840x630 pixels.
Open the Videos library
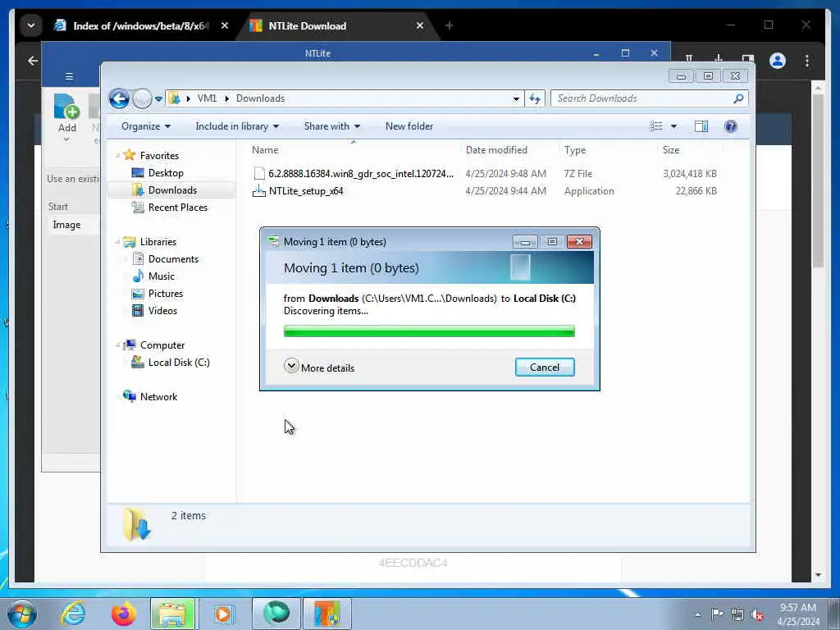click(x=162, y=311)
